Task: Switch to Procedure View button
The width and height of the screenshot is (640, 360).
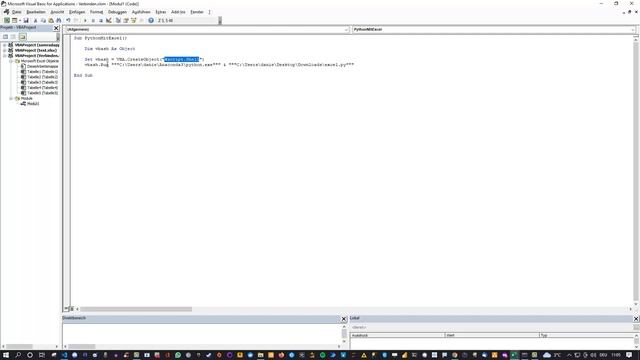Action: pyautogui.click(x=66, y=309)
